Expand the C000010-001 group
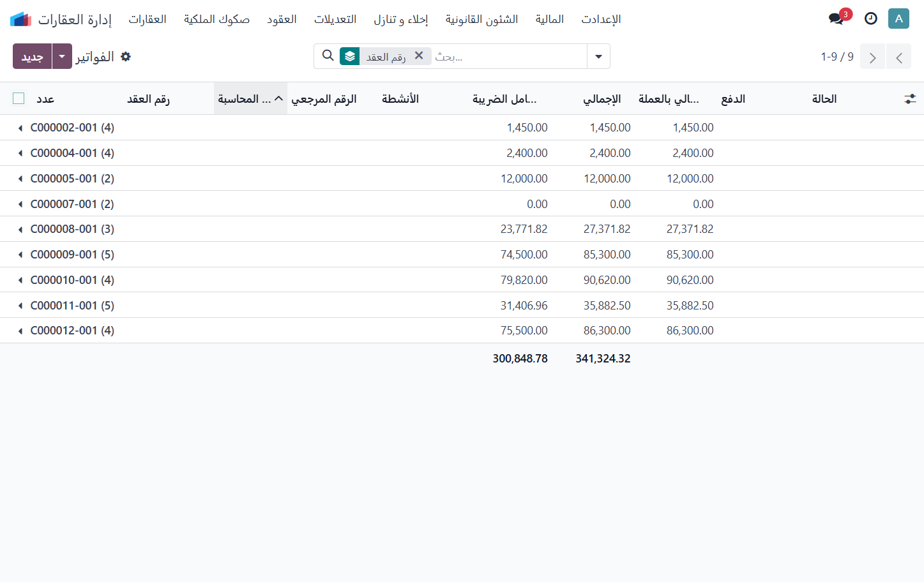The height and width of the screenshot is (582, 924). [462, 280]
